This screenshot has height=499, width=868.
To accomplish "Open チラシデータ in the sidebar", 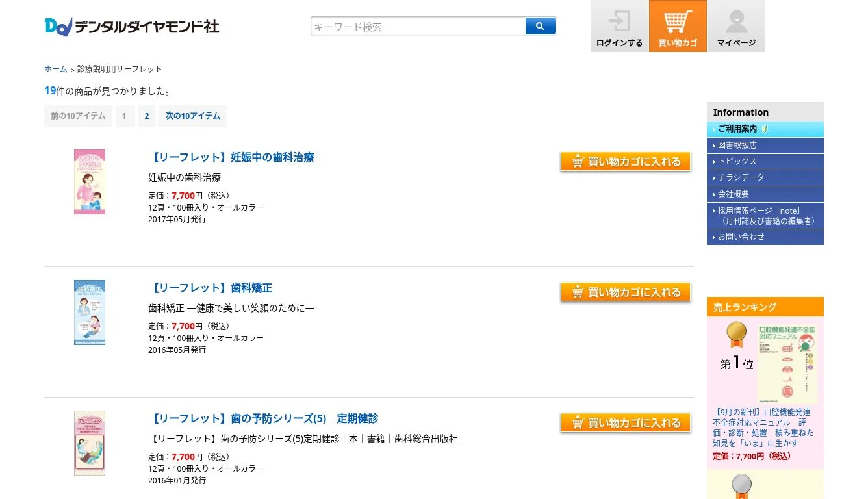I will [x=741, y=177].
